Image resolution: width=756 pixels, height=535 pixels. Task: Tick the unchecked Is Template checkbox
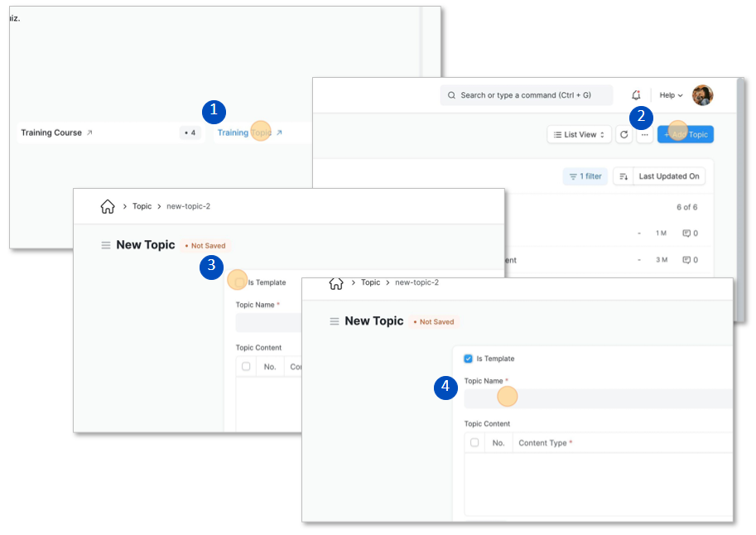pos(240,282)
